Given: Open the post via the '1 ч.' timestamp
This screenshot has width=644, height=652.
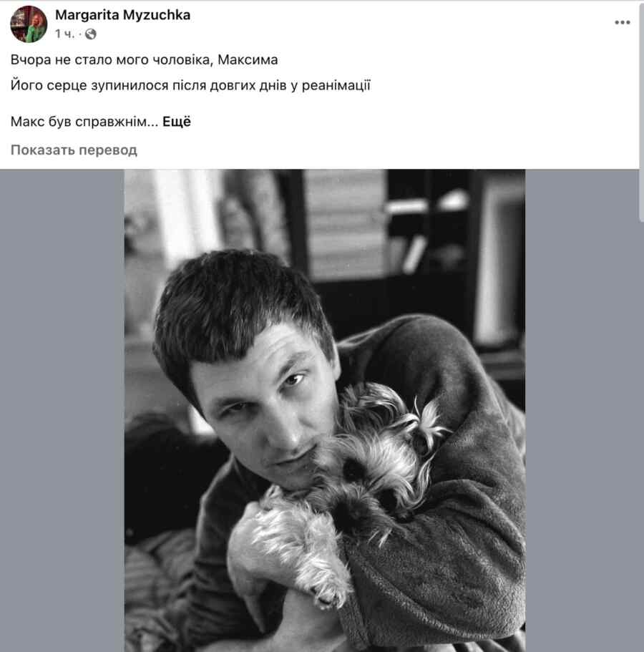Looking at the screenshot, I should [64, 34].
